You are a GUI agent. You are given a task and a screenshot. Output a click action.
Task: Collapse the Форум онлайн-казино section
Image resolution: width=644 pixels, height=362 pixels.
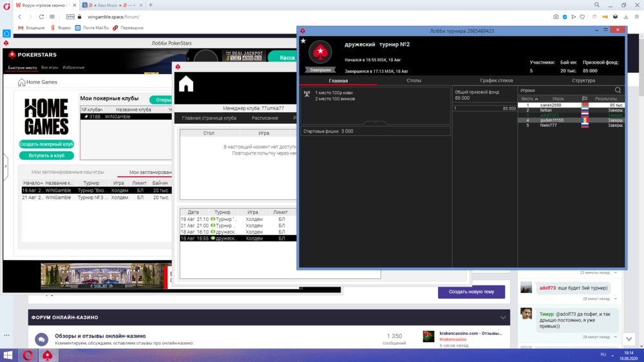coord(503,318)
